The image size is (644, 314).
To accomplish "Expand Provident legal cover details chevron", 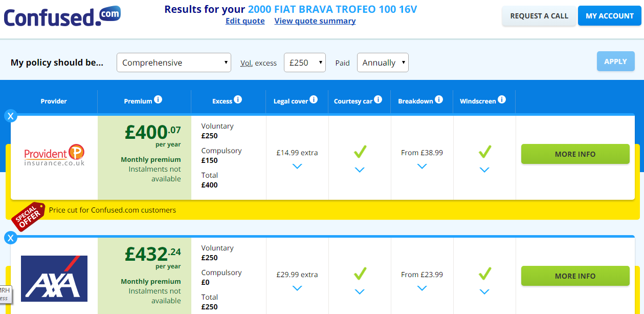I will (x=297, y=166).
